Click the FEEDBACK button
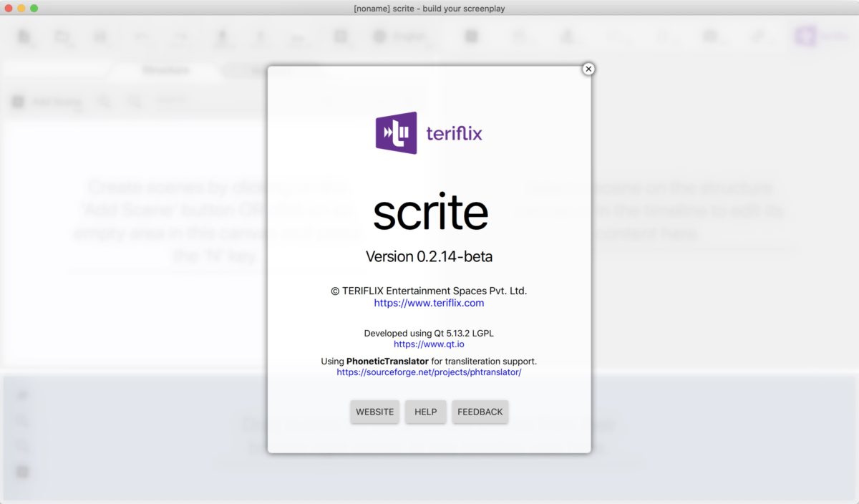The height and width of the screenshot is (504, 859). (x=480, y=412)
